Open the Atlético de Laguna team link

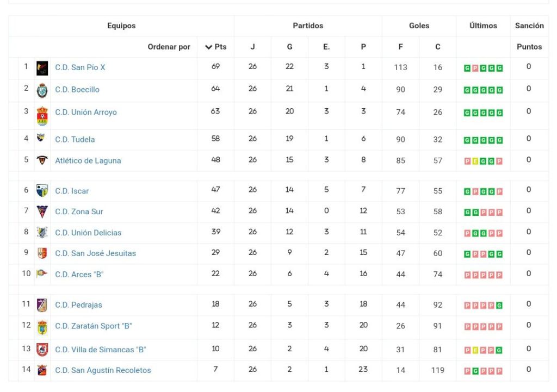[x=88, y=160]
